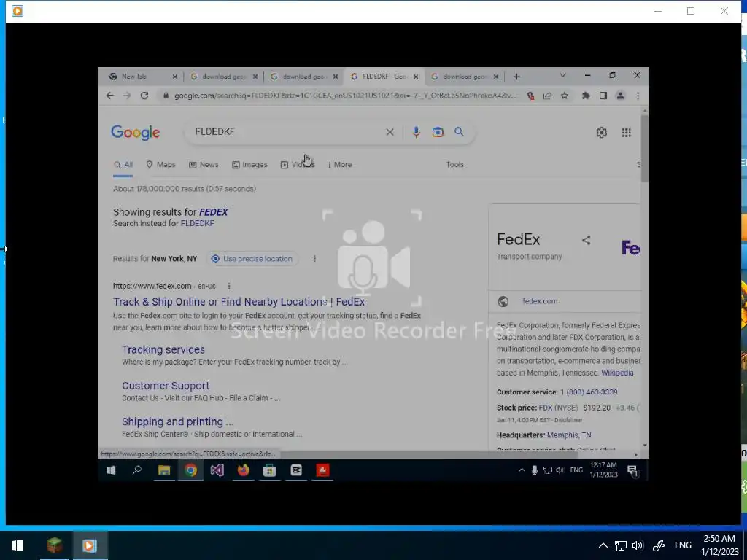The height and width of the screenshot is (560, 747).
Task: Open Shipping and printing sitelink
Action: click(x=178, y=422)
